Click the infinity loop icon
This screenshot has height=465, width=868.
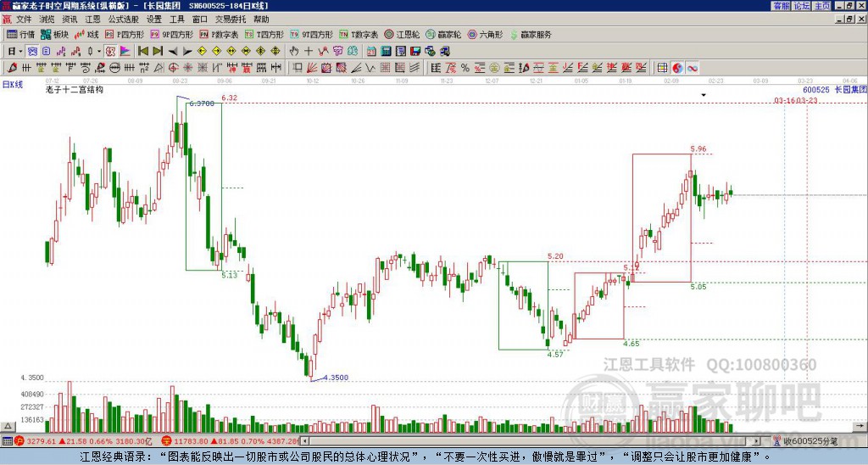[692, 68]
